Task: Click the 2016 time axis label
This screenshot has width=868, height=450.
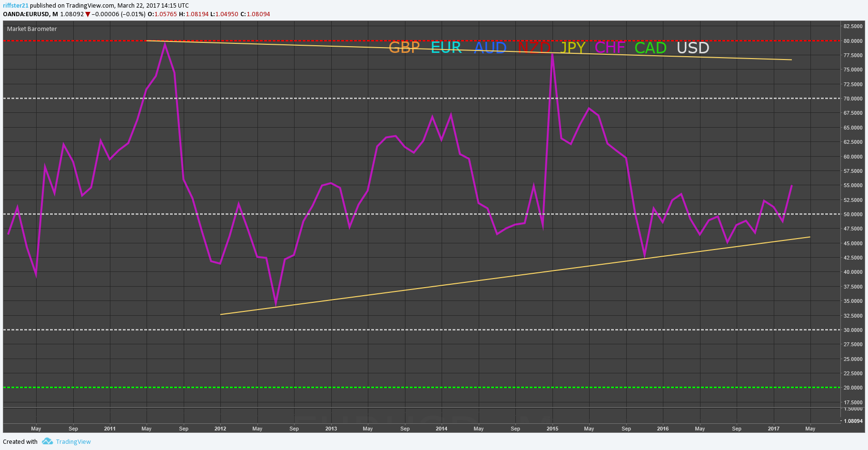Action: click(x=663, y=429)
